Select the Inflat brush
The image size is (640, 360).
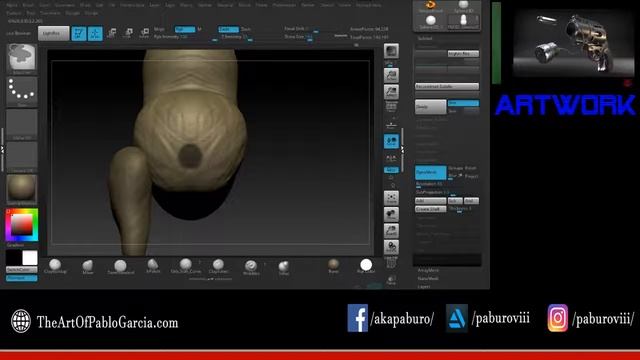[x=284, y=267]
